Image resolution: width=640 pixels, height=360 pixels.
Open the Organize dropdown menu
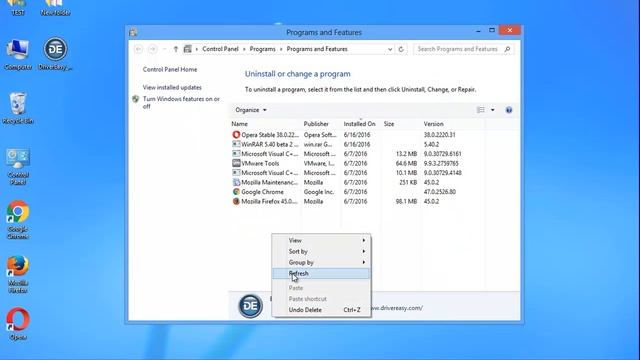251,110
